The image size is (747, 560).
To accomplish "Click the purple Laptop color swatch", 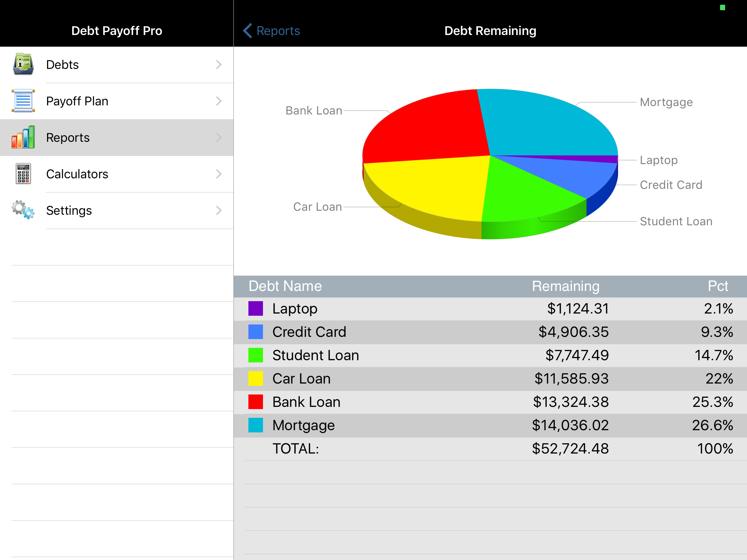I will point(255,308).
